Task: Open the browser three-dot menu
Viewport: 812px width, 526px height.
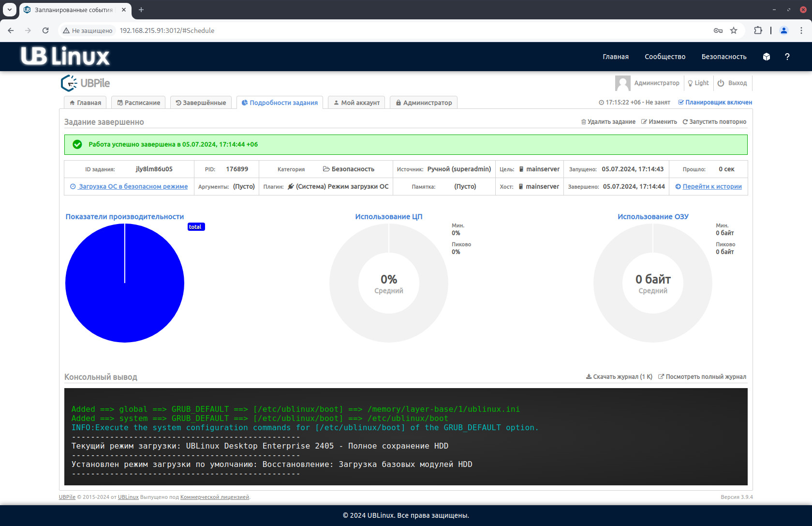Action: (x=801, y=30)
